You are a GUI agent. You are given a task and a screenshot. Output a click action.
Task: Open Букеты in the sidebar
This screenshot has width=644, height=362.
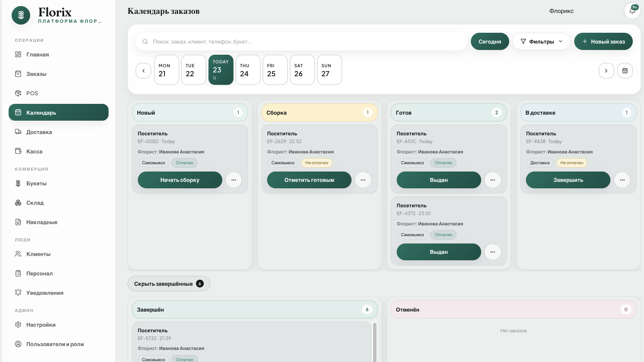59,184
